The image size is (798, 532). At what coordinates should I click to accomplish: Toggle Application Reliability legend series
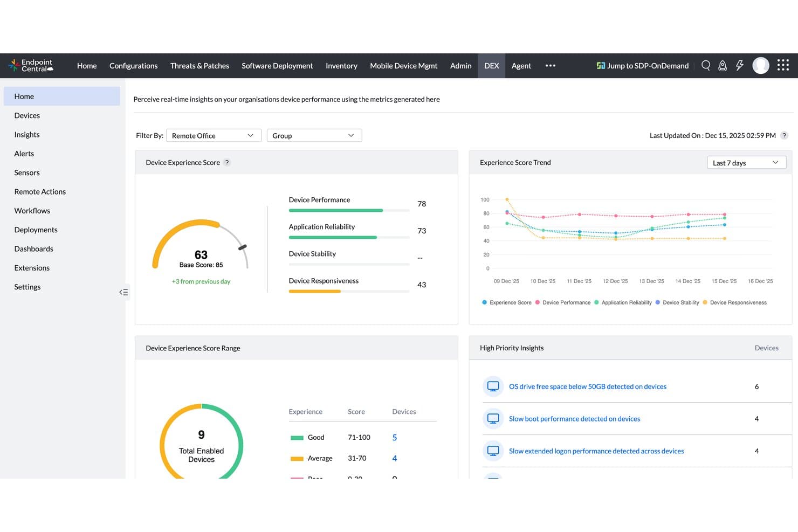point(623,302)
